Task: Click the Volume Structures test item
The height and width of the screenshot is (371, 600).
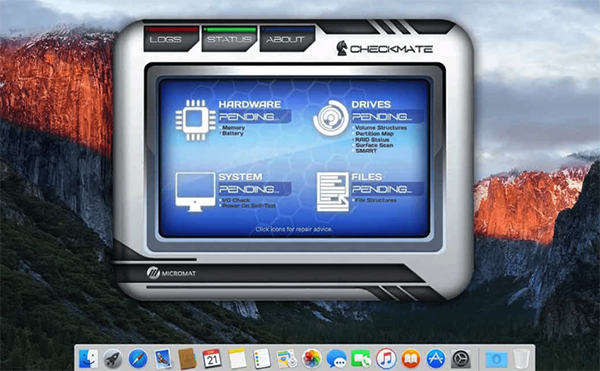Action: (381, 128)
